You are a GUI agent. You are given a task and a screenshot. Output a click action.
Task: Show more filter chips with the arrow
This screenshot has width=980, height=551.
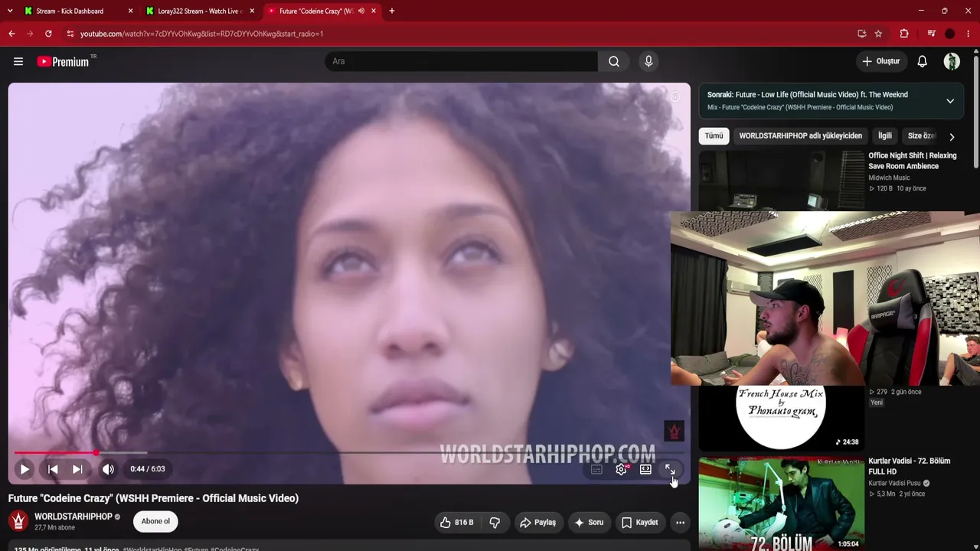(x=952, y=136)
